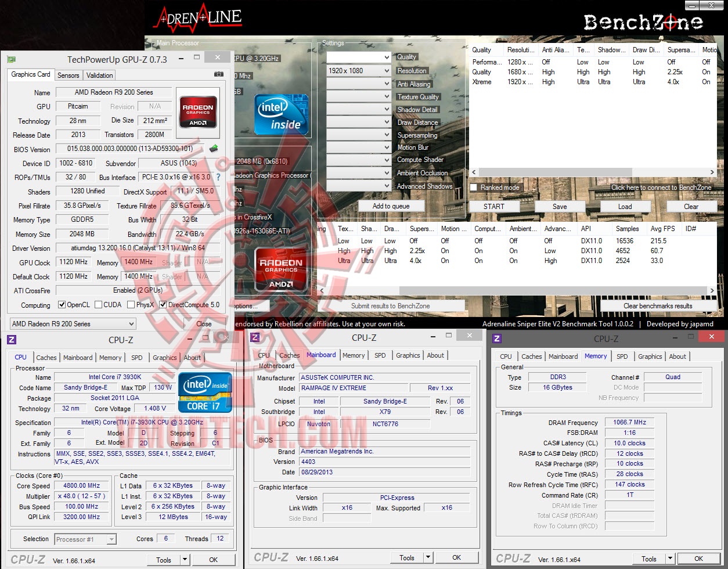Click the Avg FPS column header
Screen dimensions: 728x569
click(x=664, y=229)
